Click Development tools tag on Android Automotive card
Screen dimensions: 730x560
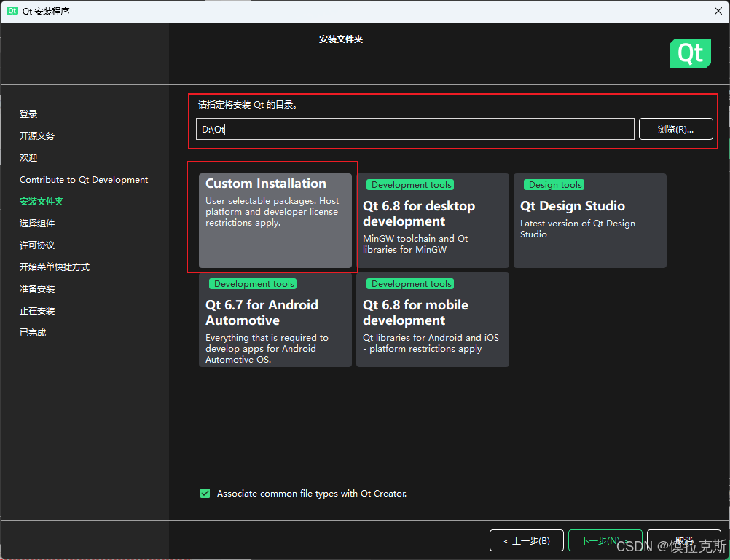[x=253, y=284]
